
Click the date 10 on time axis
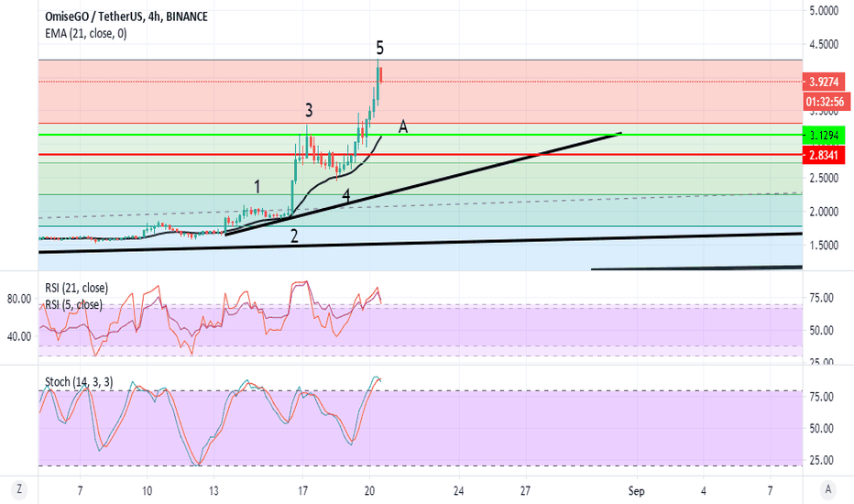click(x=147, y=491)
